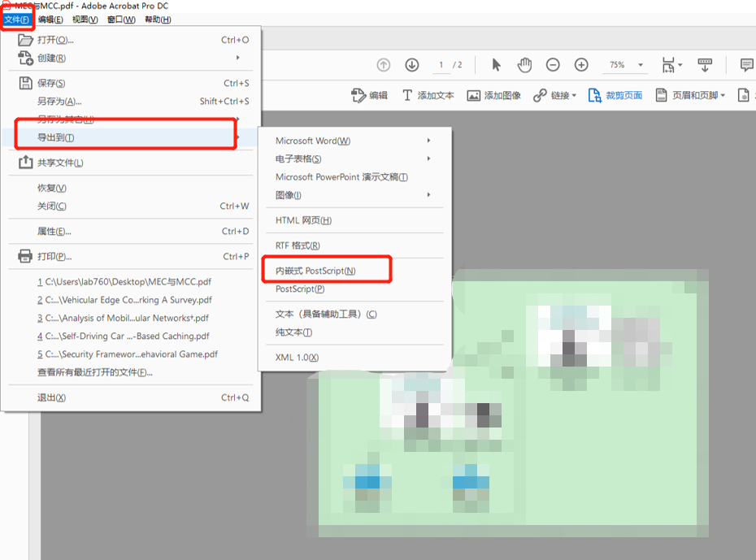Viewport: 756px width, 560px height.
Task: Export as RTF 格式(R)
Action: pyautogui.click(x=354, y=245)
